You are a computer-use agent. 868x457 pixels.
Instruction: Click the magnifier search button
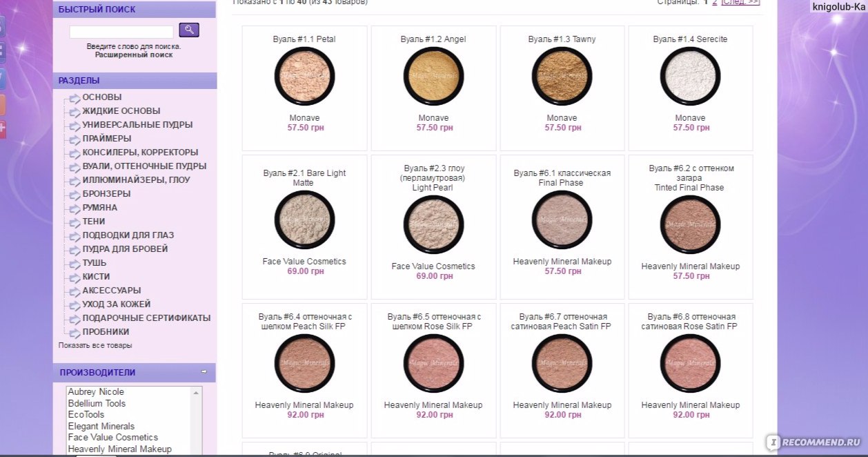pos(189,30)
